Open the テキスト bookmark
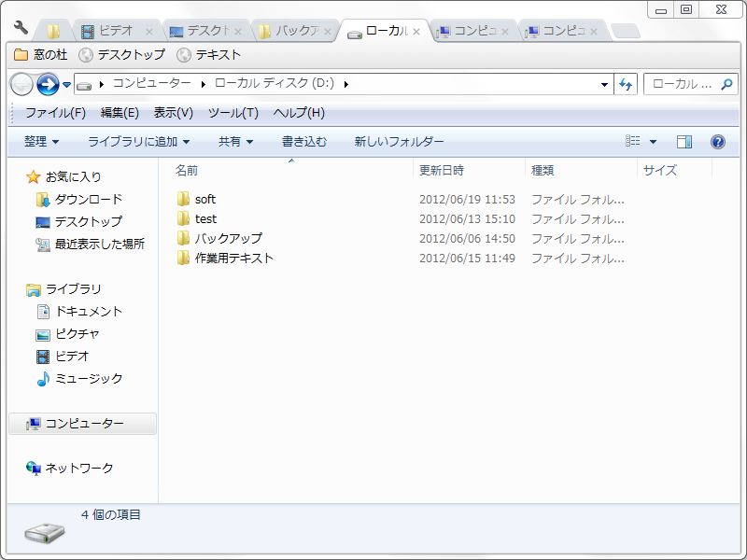 point(208,55)
